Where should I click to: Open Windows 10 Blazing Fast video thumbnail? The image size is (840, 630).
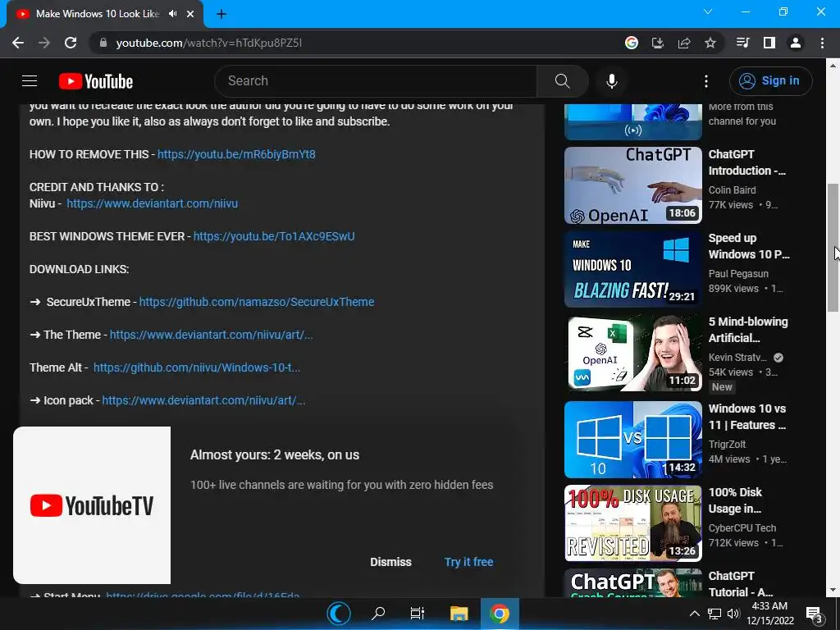(x=632, y=269)
